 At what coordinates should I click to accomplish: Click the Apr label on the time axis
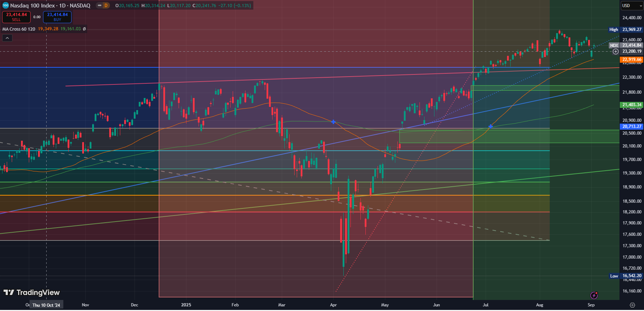pos(333,305)
